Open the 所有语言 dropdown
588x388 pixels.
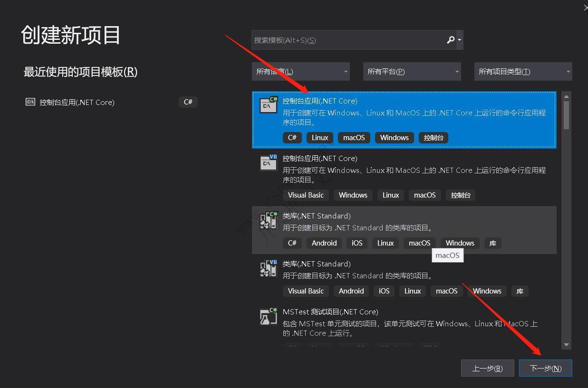click(x=300, y=71)
